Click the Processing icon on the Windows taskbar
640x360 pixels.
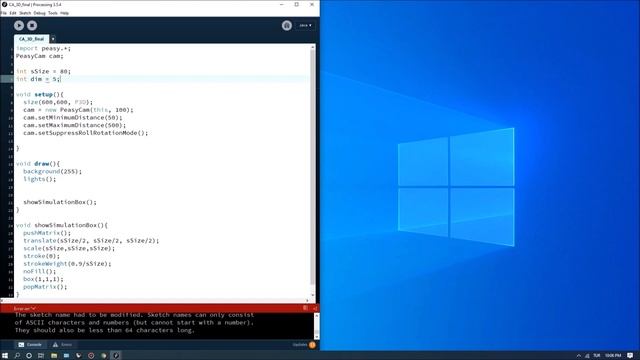coord(116,356)
